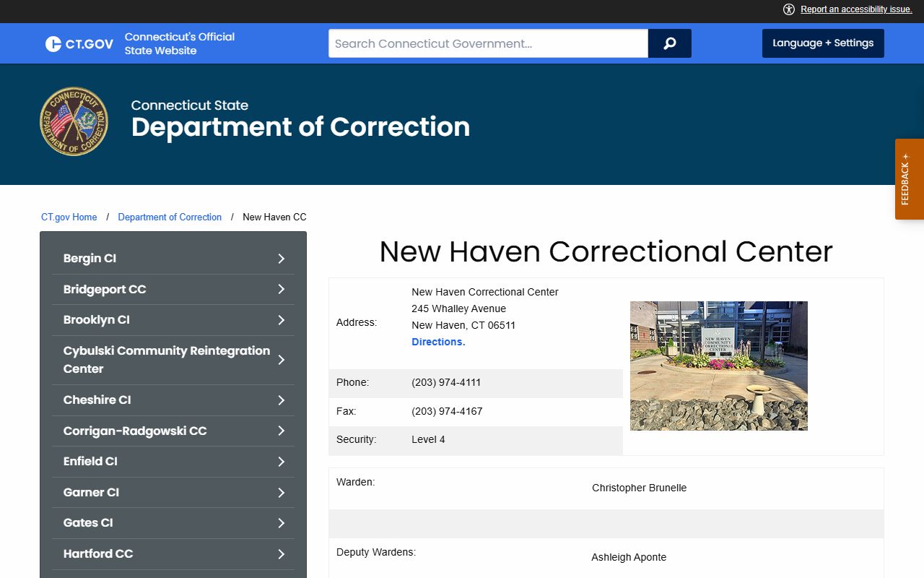Open Bridgeport CC in sidebar

click(105, 289)
